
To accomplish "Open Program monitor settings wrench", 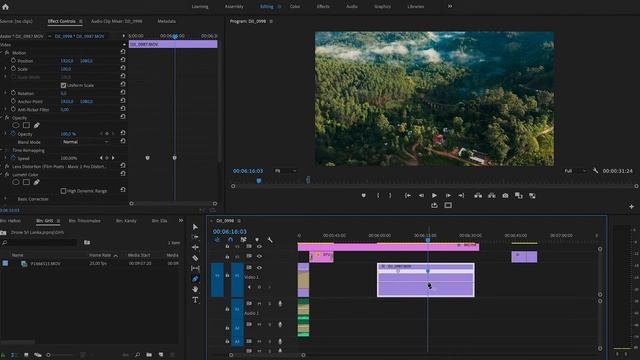I will click(x=596, y=171).
